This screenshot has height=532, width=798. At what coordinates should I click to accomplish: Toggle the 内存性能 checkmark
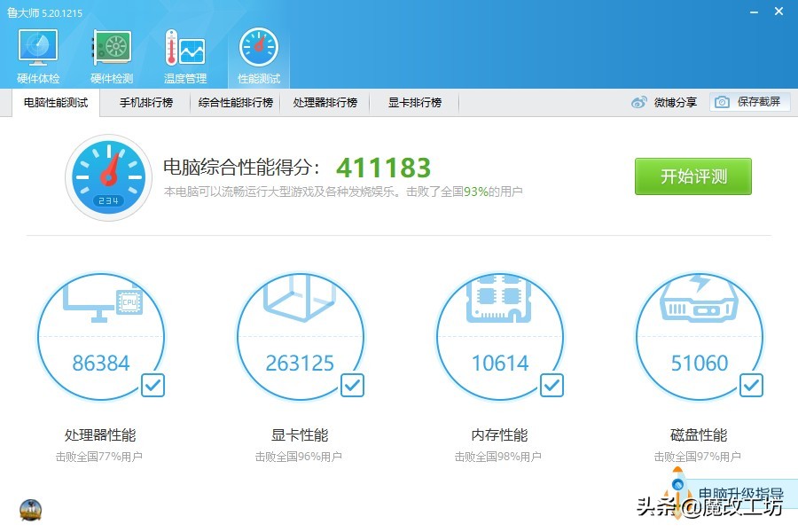[551, 385]
